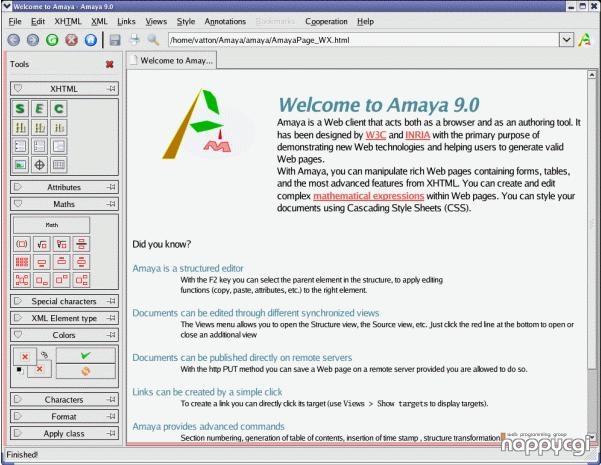Open the Annotations menu
The width and height of the screenshot is (601, 465).
coord(225,21)
